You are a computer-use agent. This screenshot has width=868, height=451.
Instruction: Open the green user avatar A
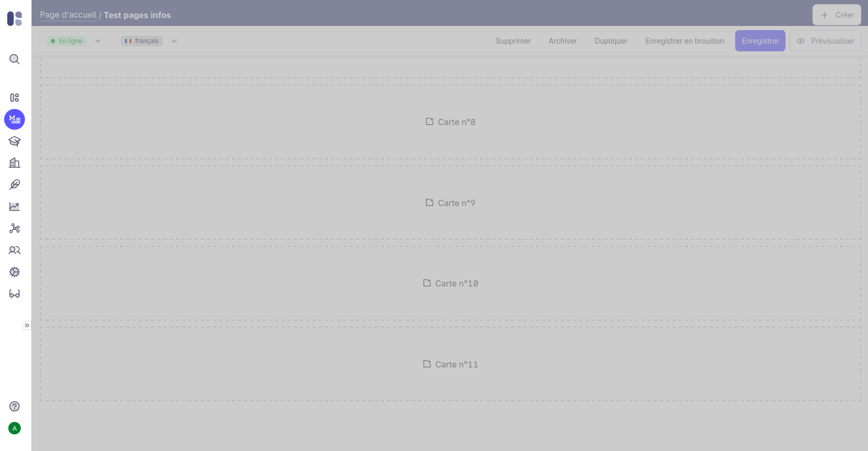click(15, 428)
